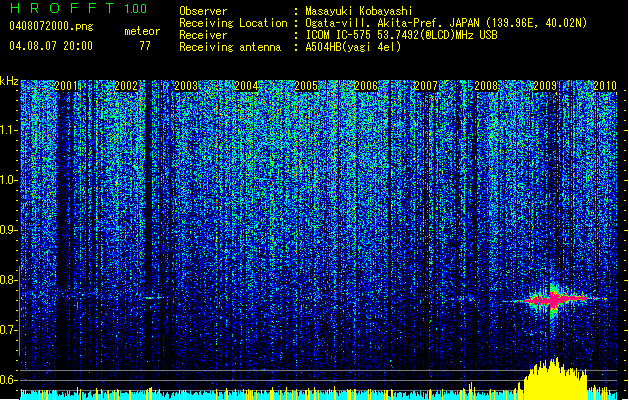
Task: Click the 2005 time marker
Action: click(x=306, y=86)
